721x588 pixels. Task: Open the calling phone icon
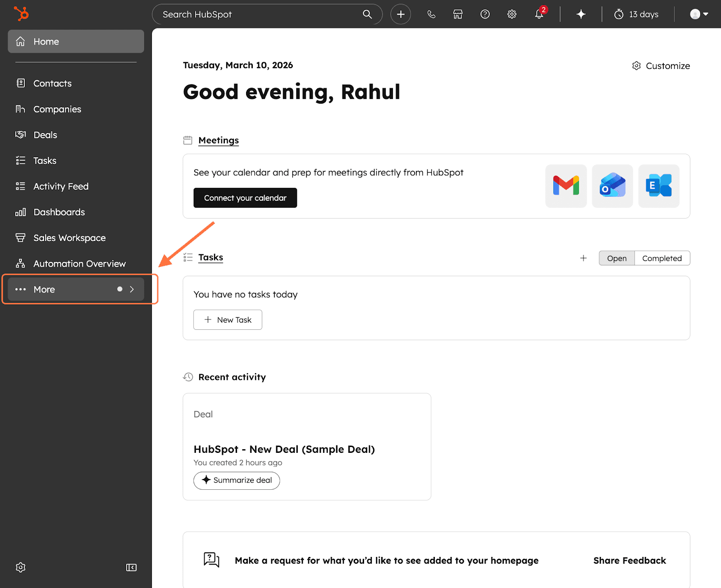(431, 14)
